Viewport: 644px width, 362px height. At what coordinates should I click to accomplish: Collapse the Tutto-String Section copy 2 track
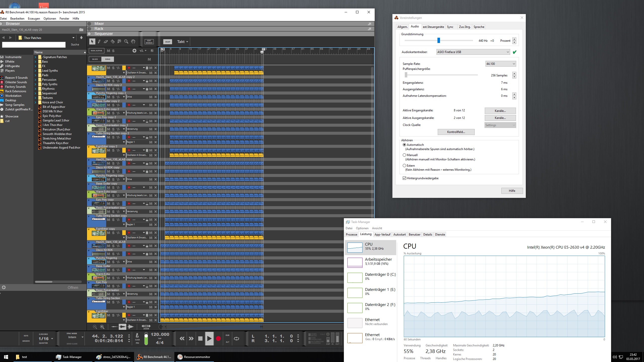pos(89,134)
